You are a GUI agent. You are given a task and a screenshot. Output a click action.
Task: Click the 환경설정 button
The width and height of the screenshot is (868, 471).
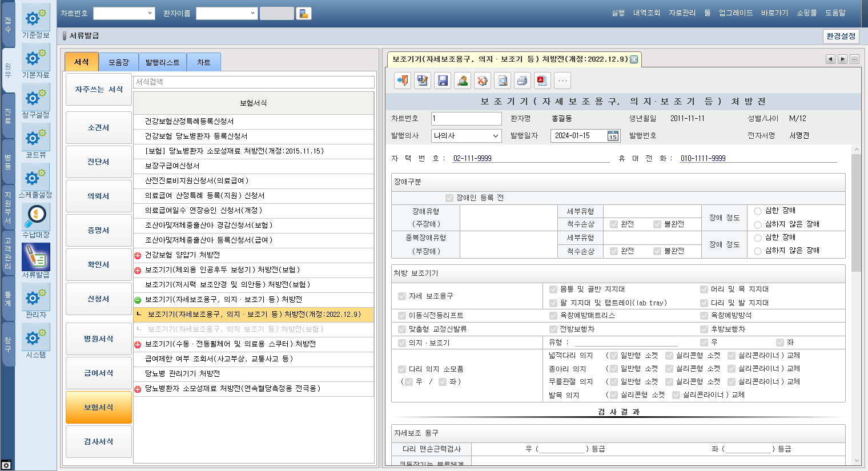[x=841, y=36]
